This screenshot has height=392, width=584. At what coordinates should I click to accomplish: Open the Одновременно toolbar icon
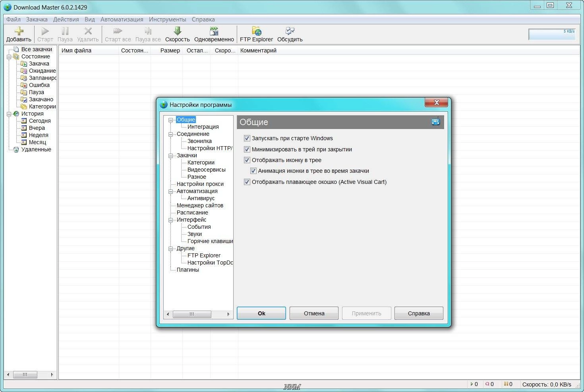(x=214, y=31)
